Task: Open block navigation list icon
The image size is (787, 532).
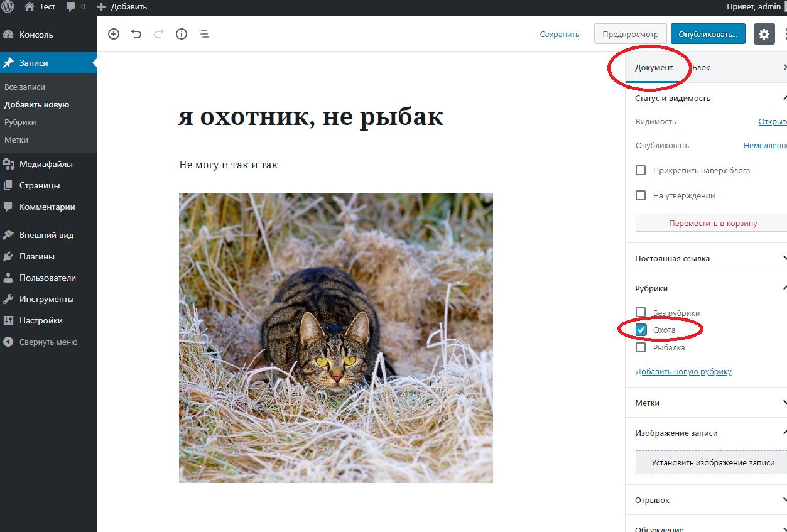Action: [204, 34]
